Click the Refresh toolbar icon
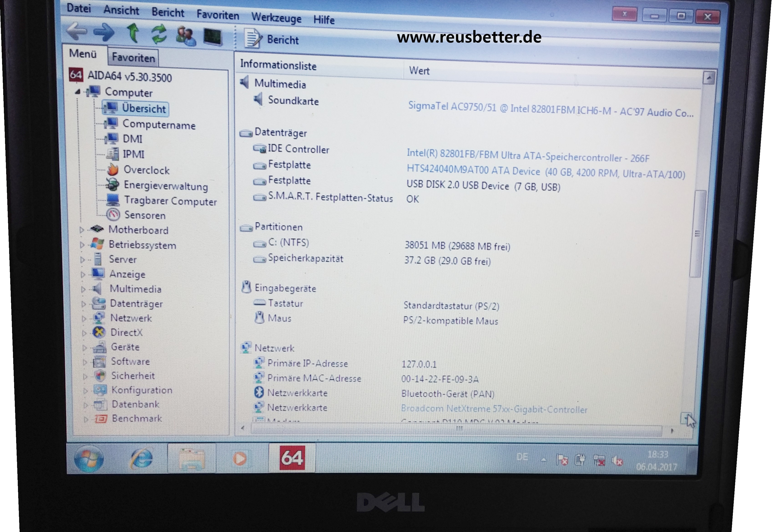The image size is (772, 532). 159,34
